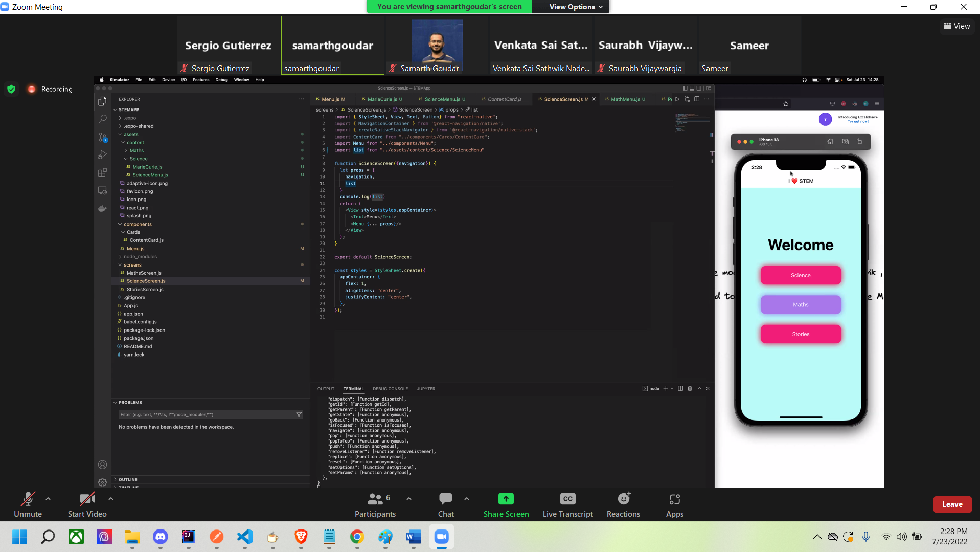This screenshot has width=980, height=552.
Task: Open the VS Code search sidebar icon
Action: [103, 119]
